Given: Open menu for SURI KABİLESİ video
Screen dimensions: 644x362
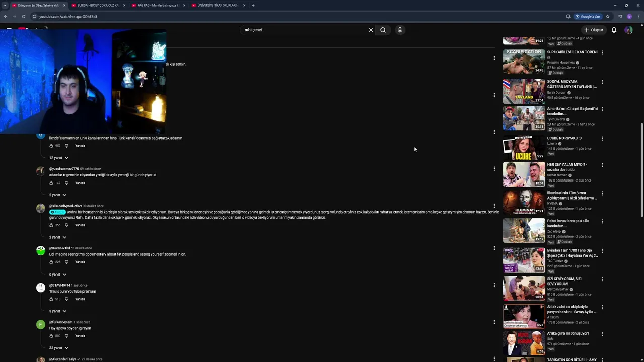Looking at the screenshot, I should pos(602,52).
